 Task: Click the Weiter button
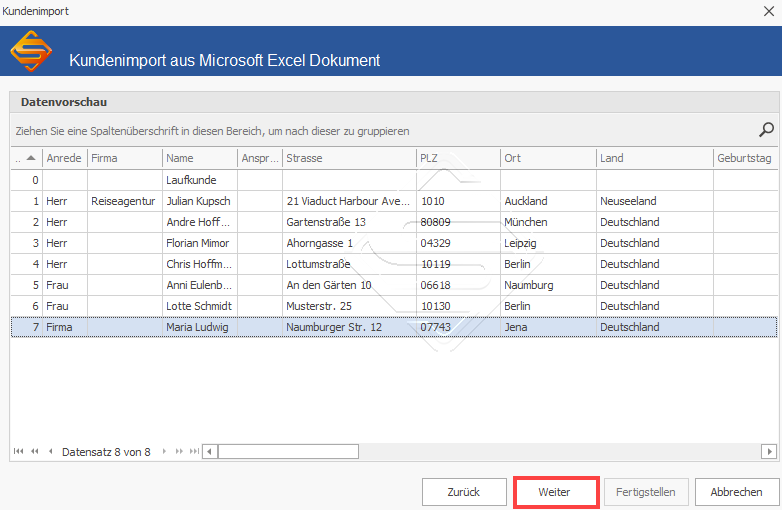[x=554, y=492]
